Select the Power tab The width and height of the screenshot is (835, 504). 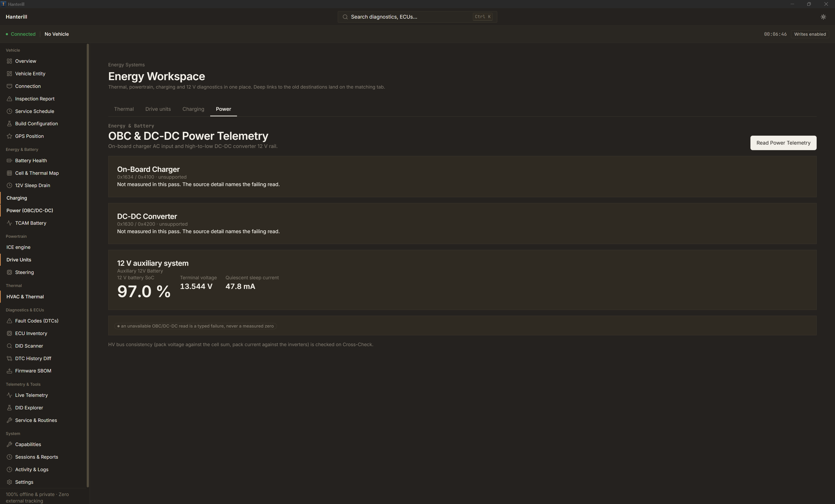pos(223,109)
